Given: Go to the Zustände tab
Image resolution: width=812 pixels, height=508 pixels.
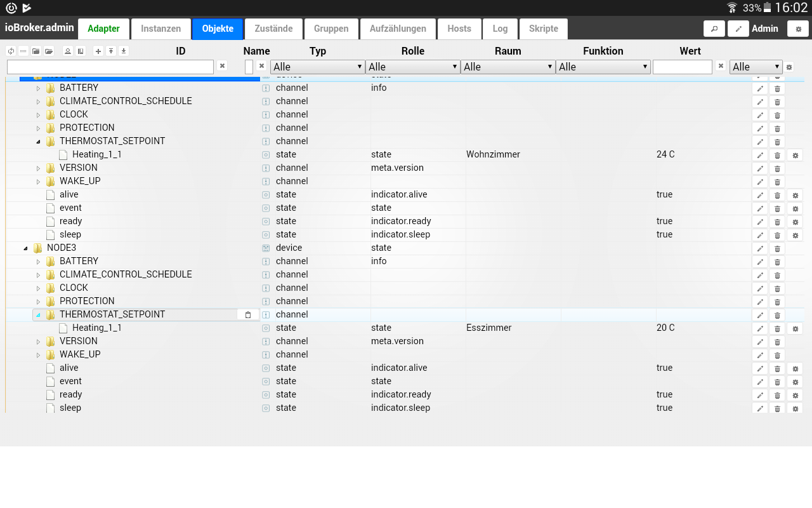Looking at the screenshot, I should pyautogui.click(x=273, y=29).
